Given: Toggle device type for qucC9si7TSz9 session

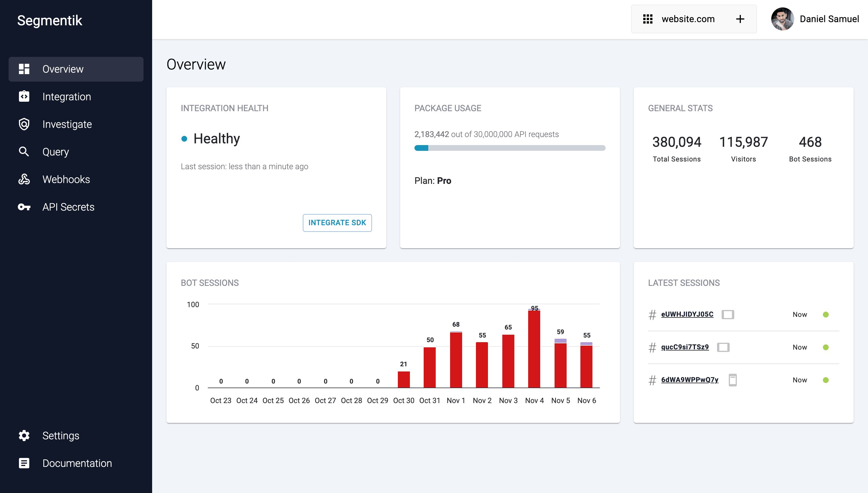Looking at the screenshot, I should (x=725, y=347).
